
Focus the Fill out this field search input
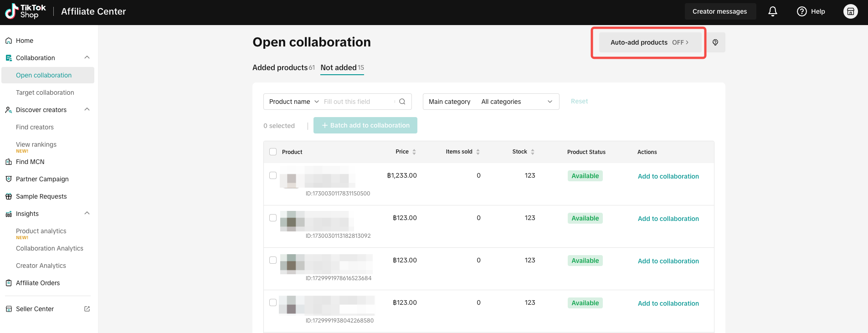(358, 102)
